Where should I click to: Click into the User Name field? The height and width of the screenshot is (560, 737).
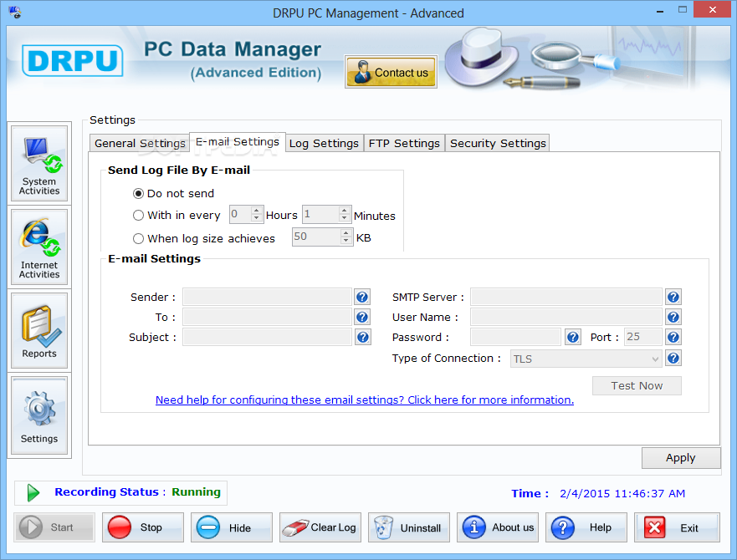point(566,317)
